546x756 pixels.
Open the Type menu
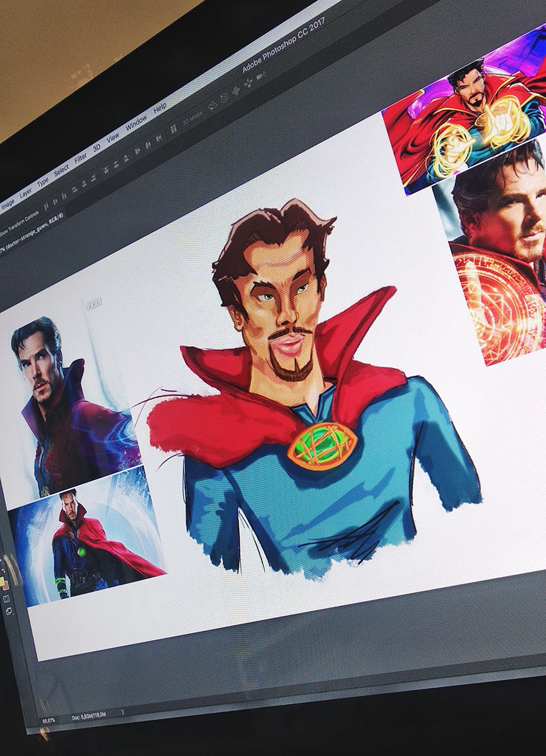43,181
